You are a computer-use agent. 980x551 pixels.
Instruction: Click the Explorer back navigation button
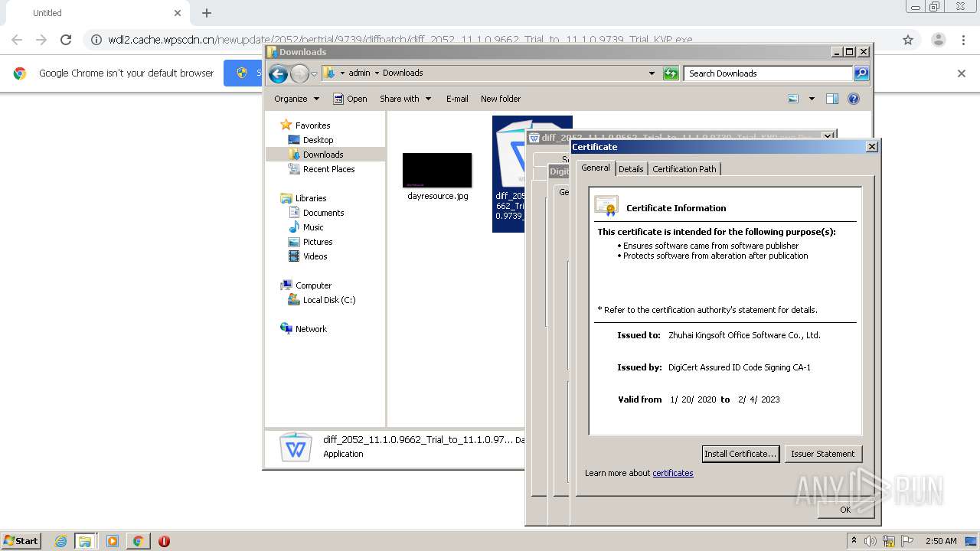click(x=278, y=73)
